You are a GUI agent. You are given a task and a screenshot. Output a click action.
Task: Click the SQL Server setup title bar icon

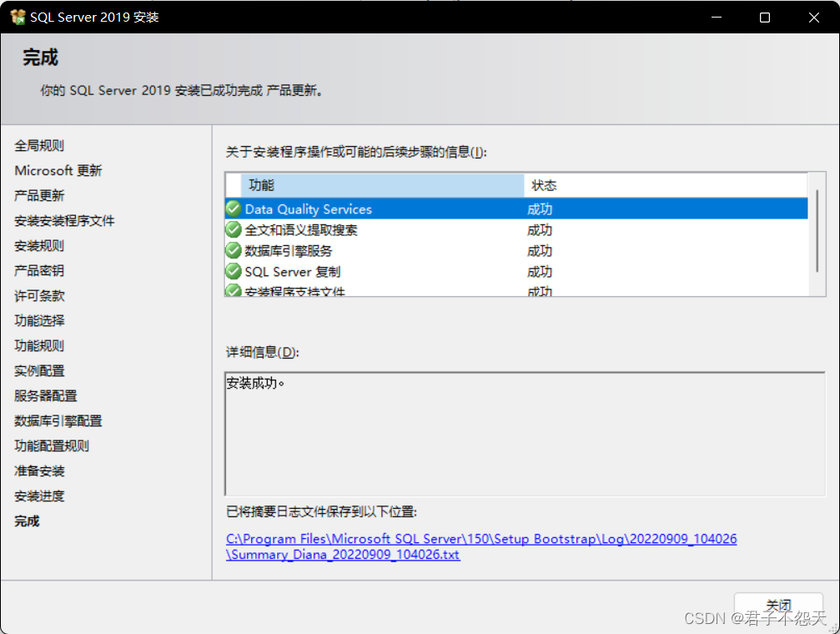click(x=18, y=18)
